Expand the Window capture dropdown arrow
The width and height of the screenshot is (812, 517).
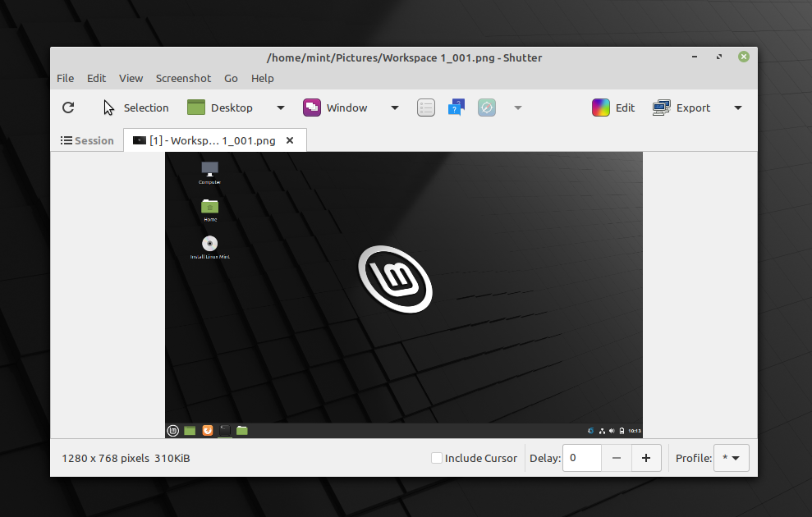click(x=395, y=108)
